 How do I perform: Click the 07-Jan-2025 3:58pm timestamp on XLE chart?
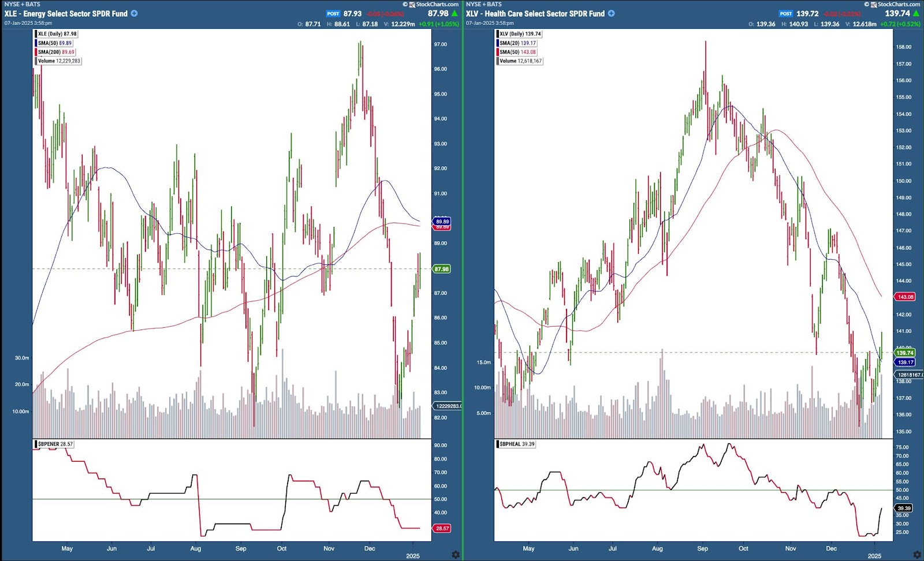(28, 24)
